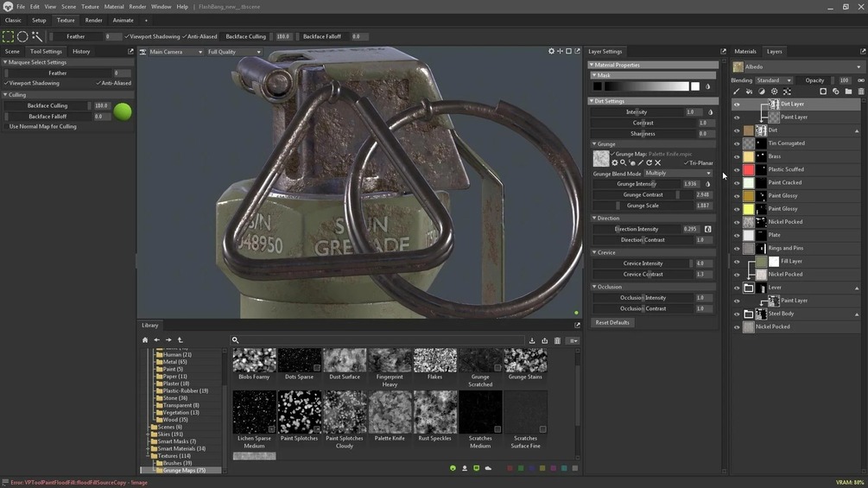Go to library home folder
This screenshot has width=868, height=488.
click(x=145, y=340)
